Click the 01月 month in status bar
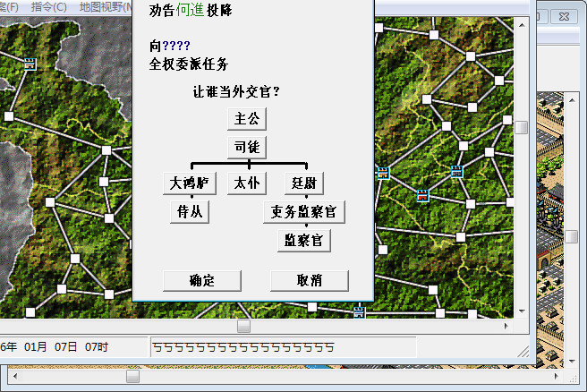 pos(36,347)
